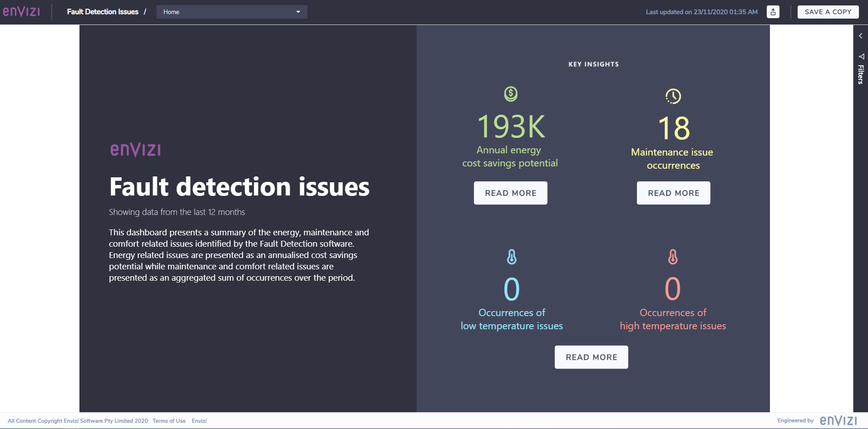Open the Terms of Use link

coord(169,421)
